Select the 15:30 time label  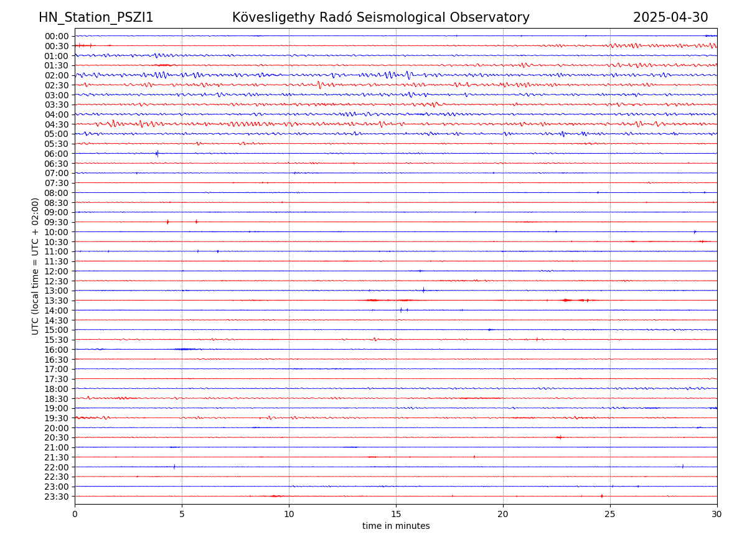(57, 340)
